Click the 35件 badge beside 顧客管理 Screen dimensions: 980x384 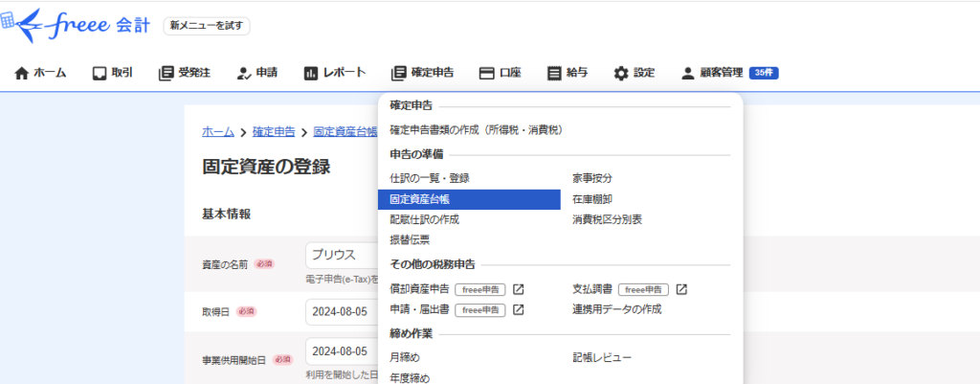coord(763,73)
